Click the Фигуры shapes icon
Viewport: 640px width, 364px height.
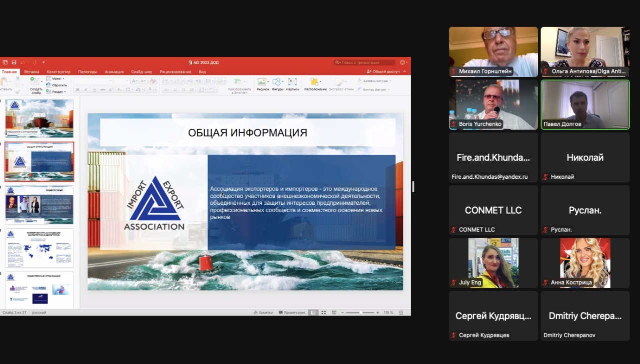[x=276, y=81]
